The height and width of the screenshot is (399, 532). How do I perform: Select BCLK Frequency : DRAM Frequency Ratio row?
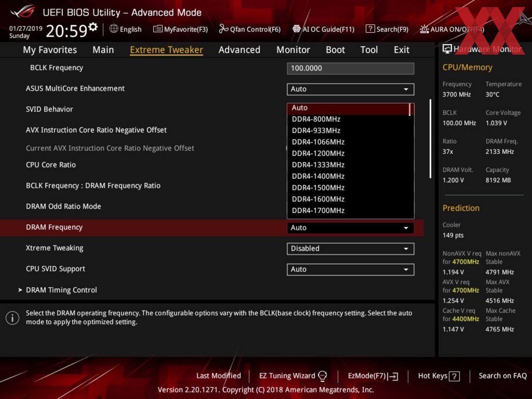93,185
